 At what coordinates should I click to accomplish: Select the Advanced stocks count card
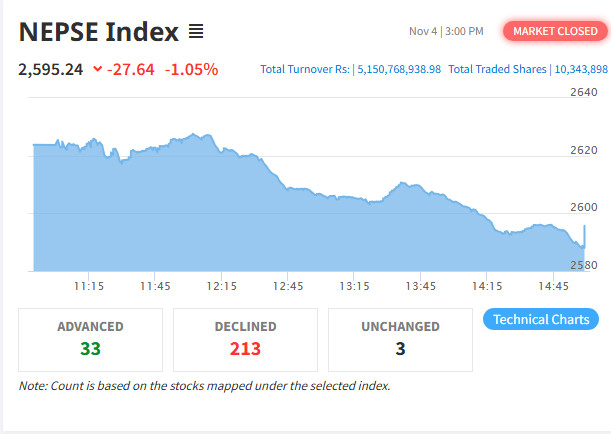(90, 338)
